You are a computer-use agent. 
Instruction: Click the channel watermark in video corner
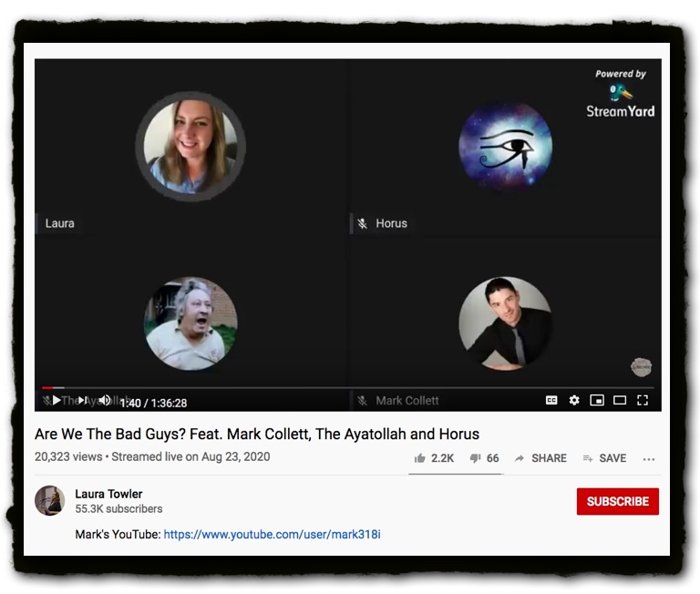[x=641, y=367]
